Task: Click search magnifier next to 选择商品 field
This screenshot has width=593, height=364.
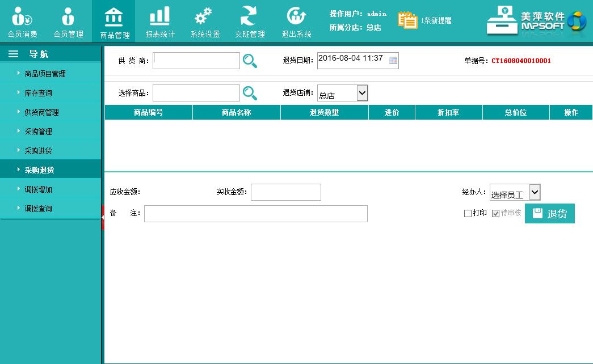Action: point(250,93)
